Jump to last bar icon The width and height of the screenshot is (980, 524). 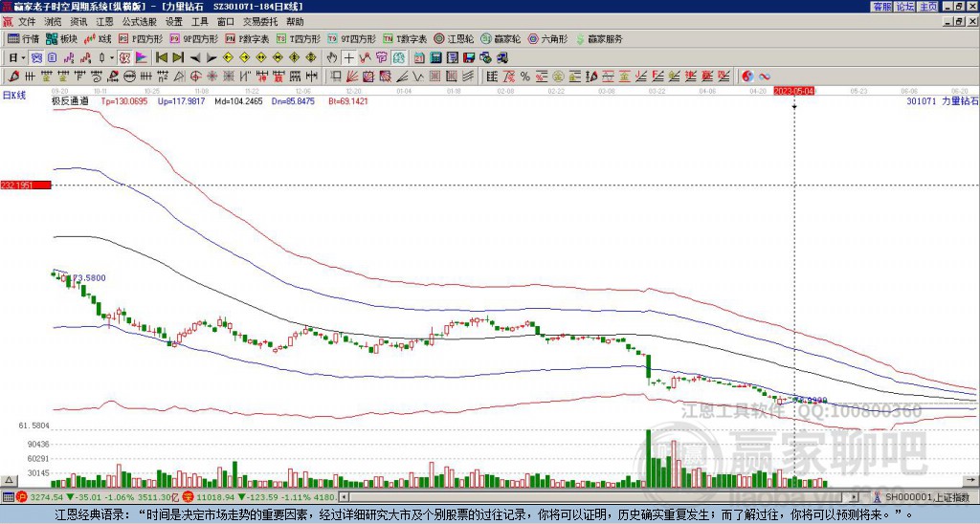point(178,58)
